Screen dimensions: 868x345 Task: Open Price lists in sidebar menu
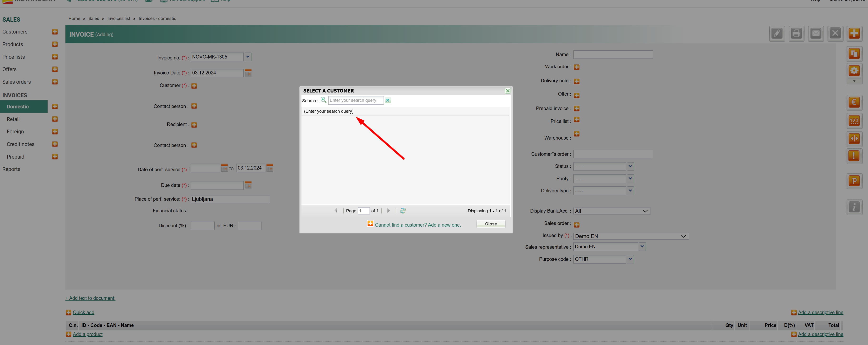coord(14,57)
